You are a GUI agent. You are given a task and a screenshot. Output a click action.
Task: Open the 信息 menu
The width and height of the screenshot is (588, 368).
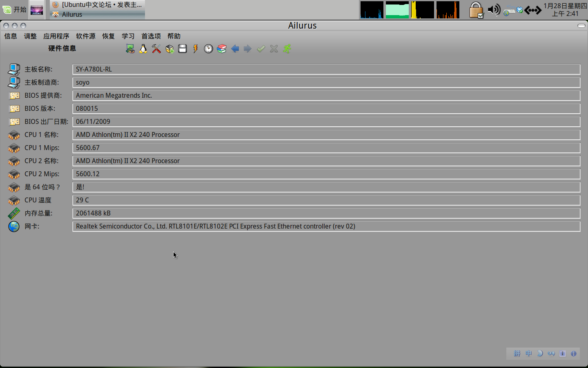click(11, 36)
